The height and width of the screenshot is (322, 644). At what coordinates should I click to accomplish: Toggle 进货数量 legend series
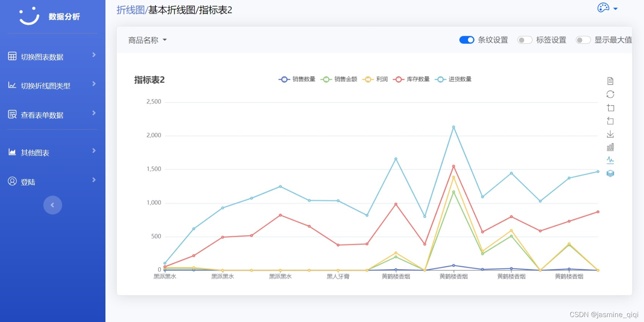coord(453,79)
